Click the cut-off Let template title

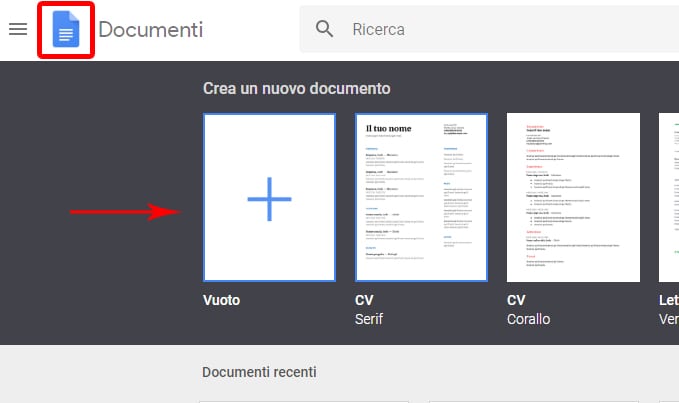[x=668, y=300]
